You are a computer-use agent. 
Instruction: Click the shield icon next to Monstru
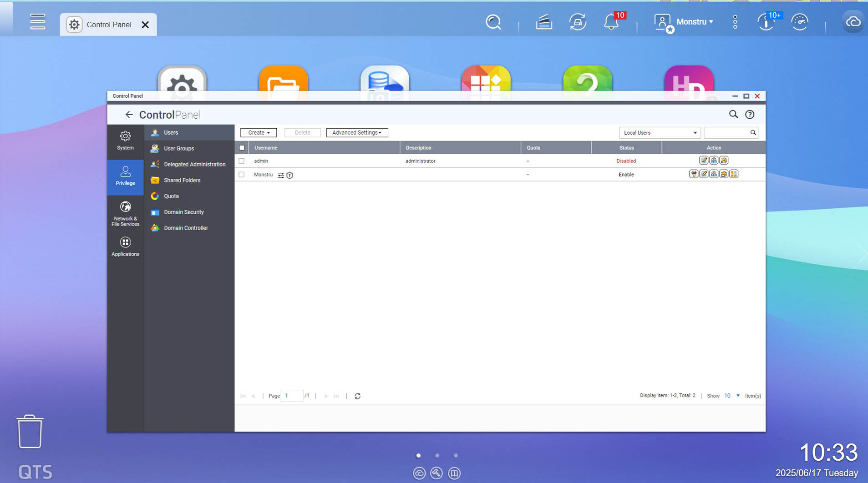coord(289,175)
